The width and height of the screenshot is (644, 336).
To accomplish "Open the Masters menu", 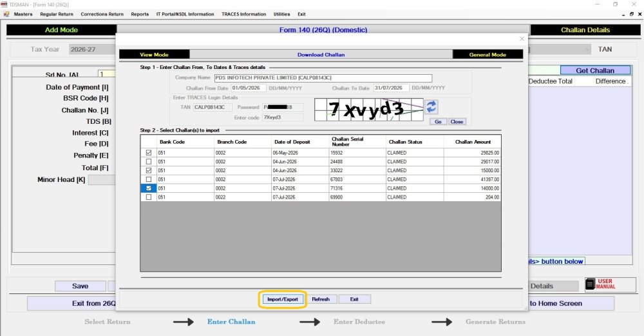I will pyautogui.click(x=23, y=14).
